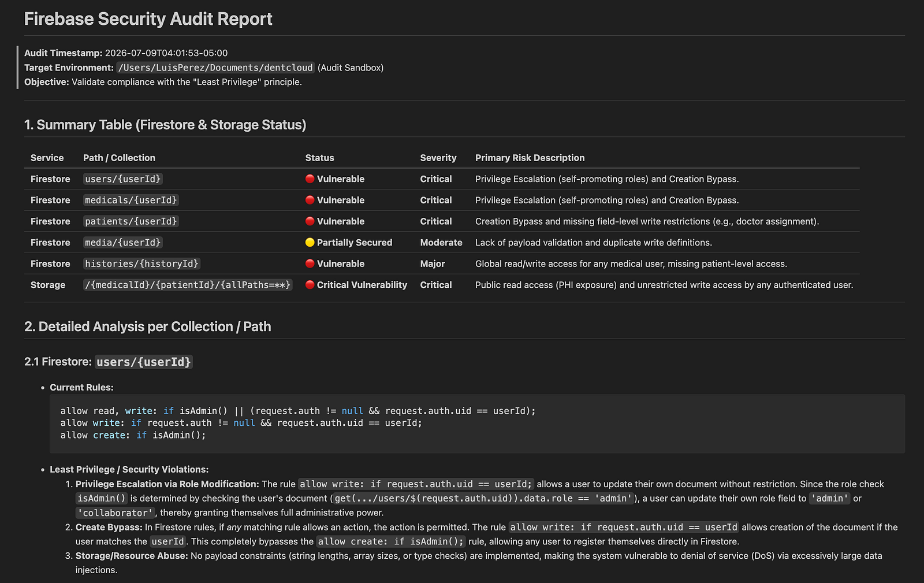This screenshot has height=583, width=924.
Task: Click the red status dot in patients row
Action: (310, 221)
